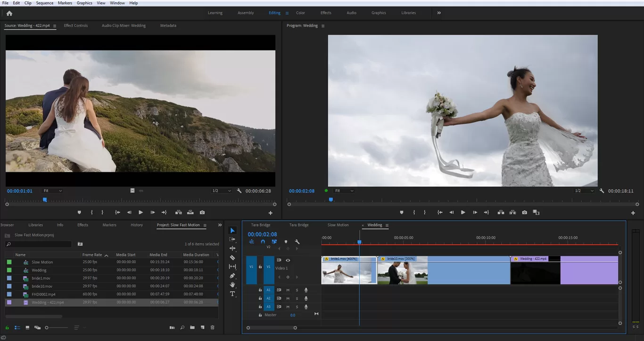Select the Razor tool

[x=232, y=258]
